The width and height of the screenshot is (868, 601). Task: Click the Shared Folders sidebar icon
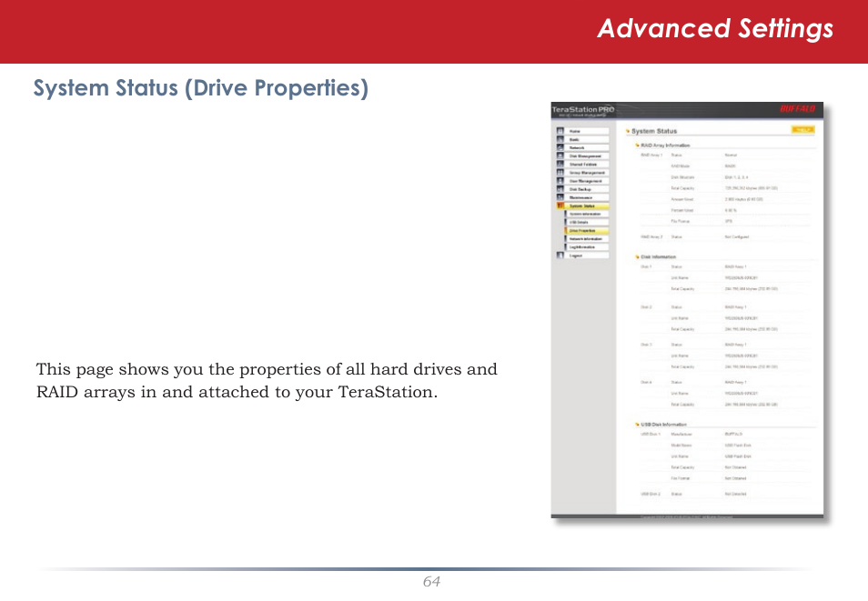[x=560, y=165]
